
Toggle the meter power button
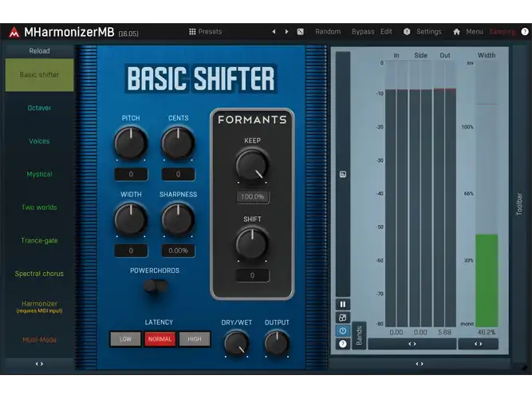coord(343,330)
